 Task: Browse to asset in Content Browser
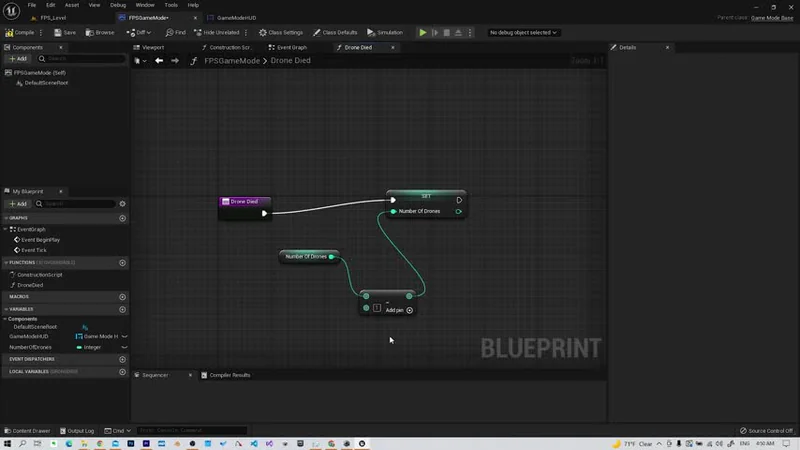point(100,33)
